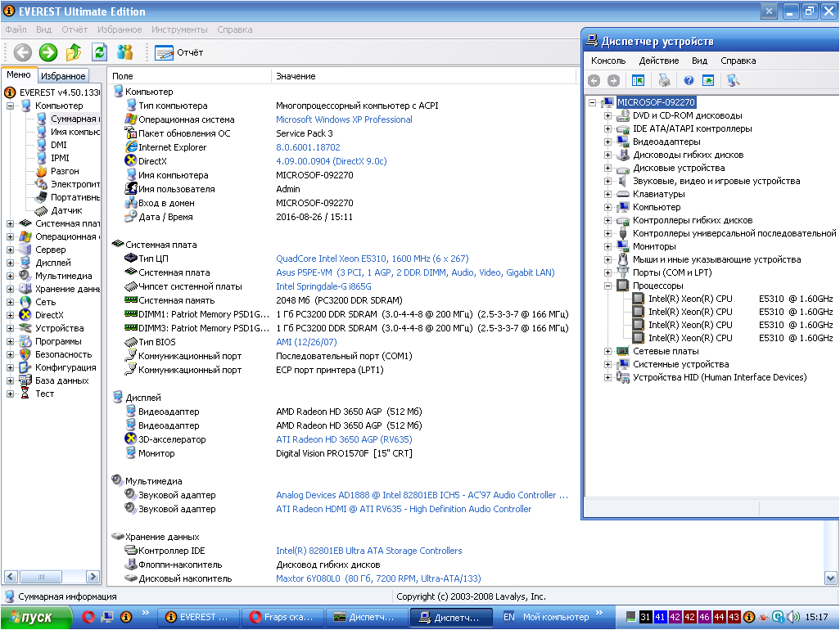Open the Asus P5PE-VM motherboard link
This screenshot has height=630, width=840.
click(415, 272)
